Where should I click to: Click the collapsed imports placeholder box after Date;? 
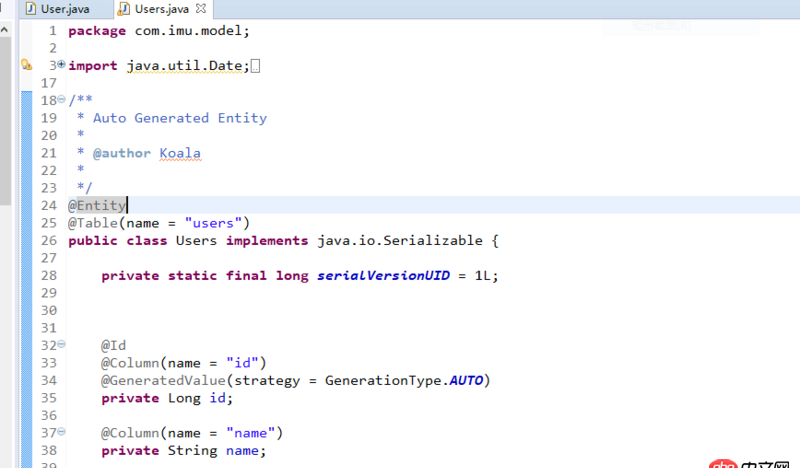[256, 66]
